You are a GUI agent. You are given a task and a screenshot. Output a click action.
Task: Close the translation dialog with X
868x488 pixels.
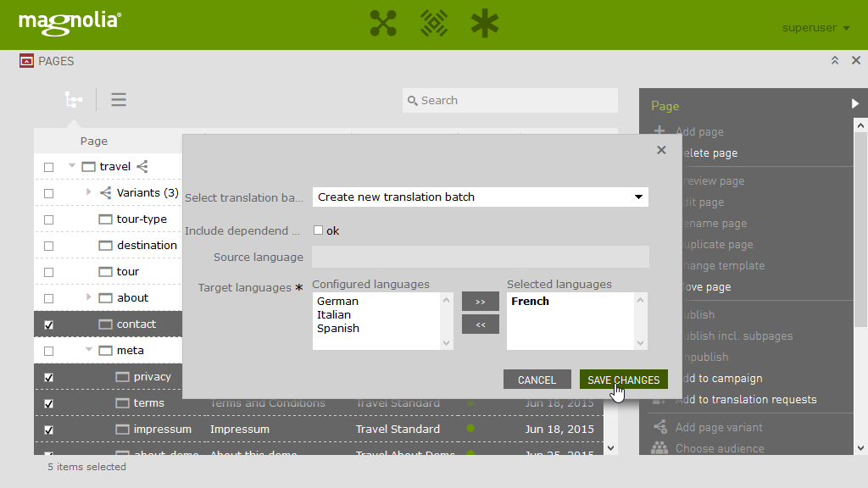point(661,150)
